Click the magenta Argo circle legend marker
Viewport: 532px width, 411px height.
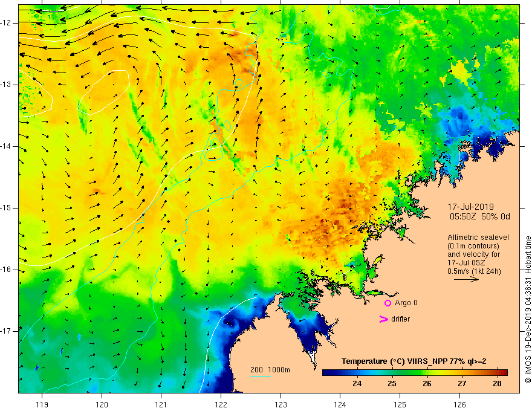(388, 303)
